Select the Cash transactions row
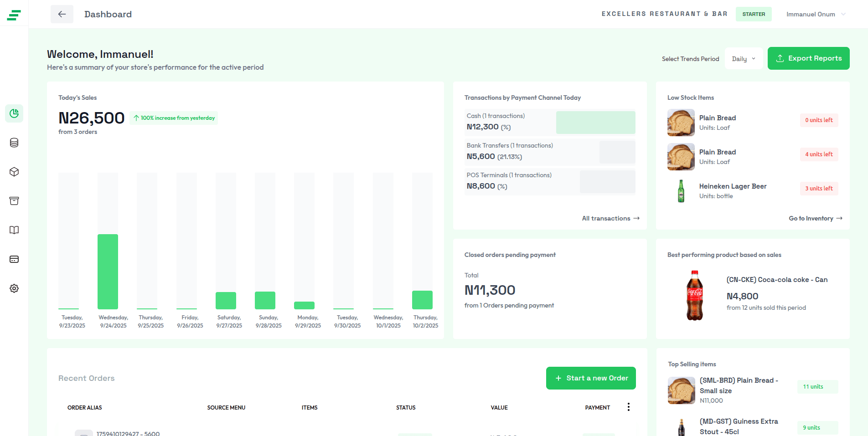Image resolution: width=868 pixels, height=436 pixels. point(550,122)
